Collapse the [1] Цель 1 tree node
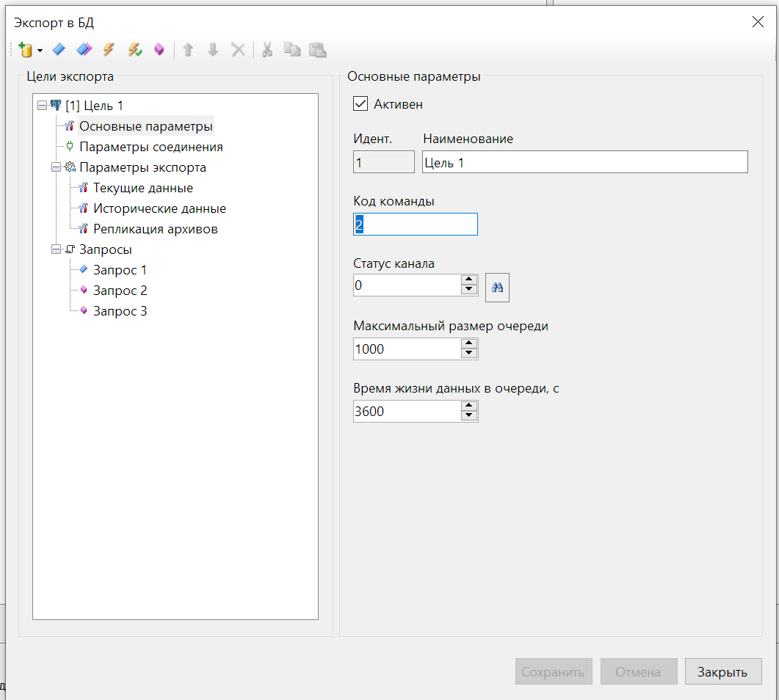Viewport: 779px width, 700px height. click(x=43, y=105)
